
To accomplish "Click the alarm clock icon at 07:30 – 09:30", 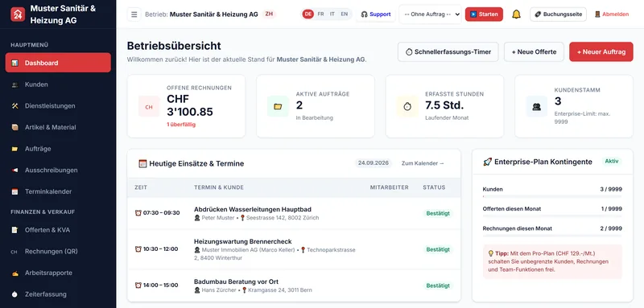I will (138, 213).
